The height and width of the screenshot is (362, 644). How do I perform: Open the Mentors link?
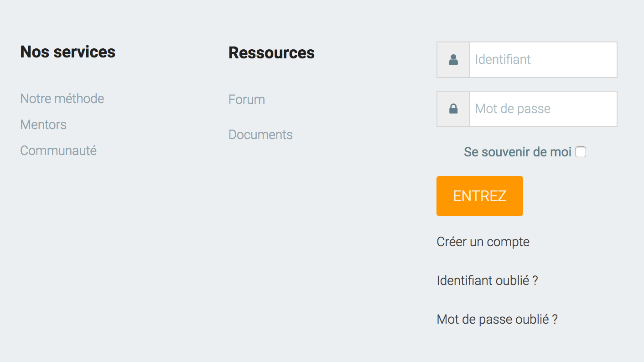43,124
